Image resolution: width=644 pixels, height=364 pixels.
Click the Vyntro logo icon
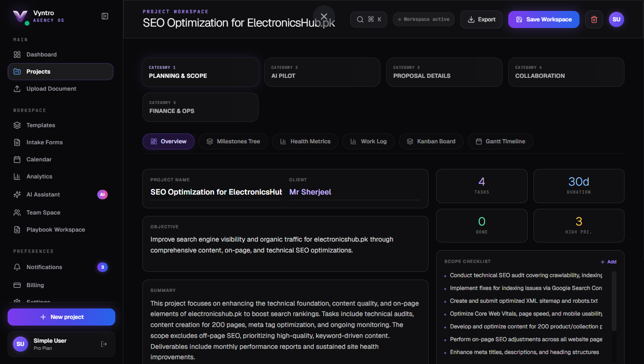pos(20,17)
